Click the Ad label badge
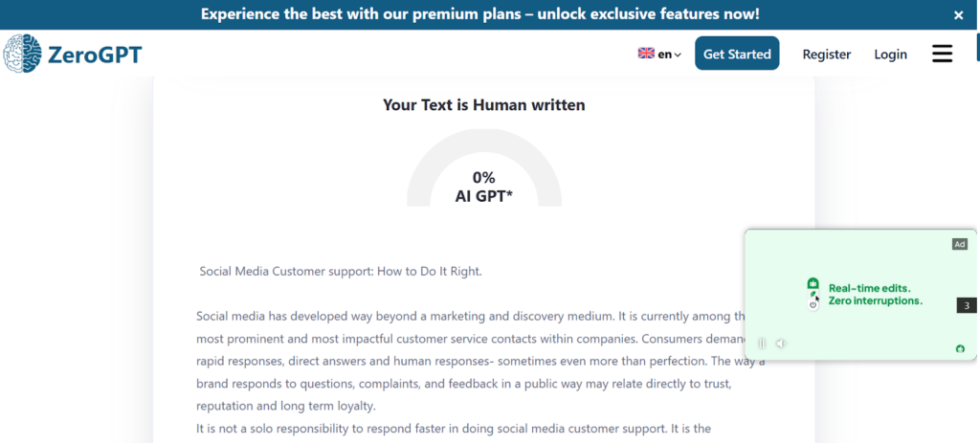The width and height of the screenshot is (980, 443). pos(959,244)
